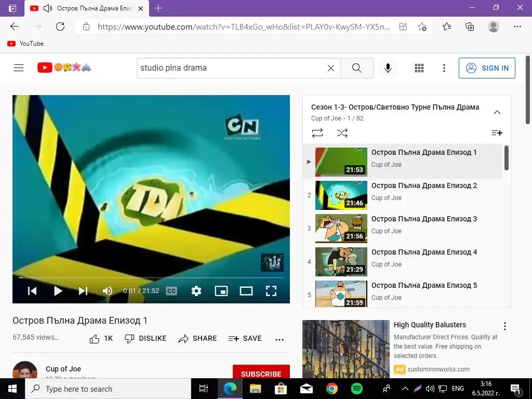This screenshot has width=532, height=399.
Task: Open File Explorer from the taskbar
Action: pos(255,389)
